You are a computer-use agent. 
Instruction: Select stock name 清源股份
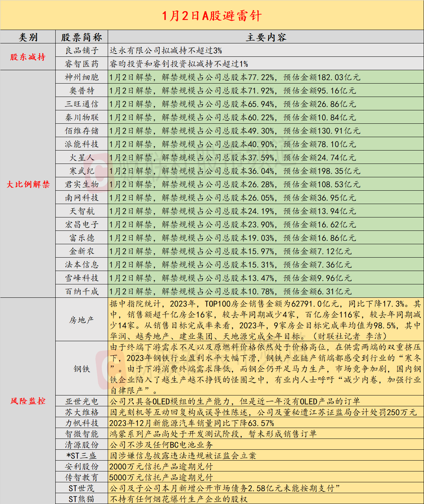[x=82, y=445]
